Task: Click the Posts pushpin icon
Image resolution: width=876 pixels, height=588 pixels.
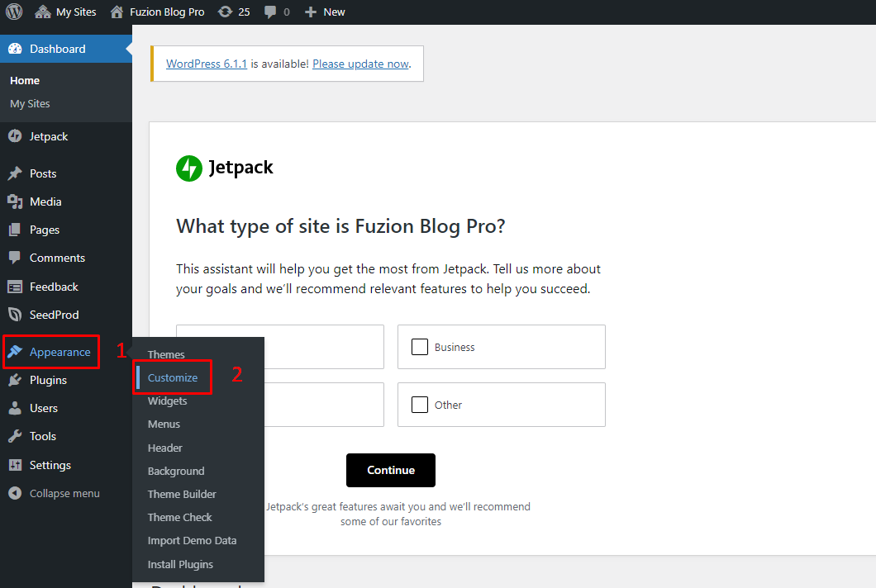Action: pyautogui.click(x=15, y=173)
